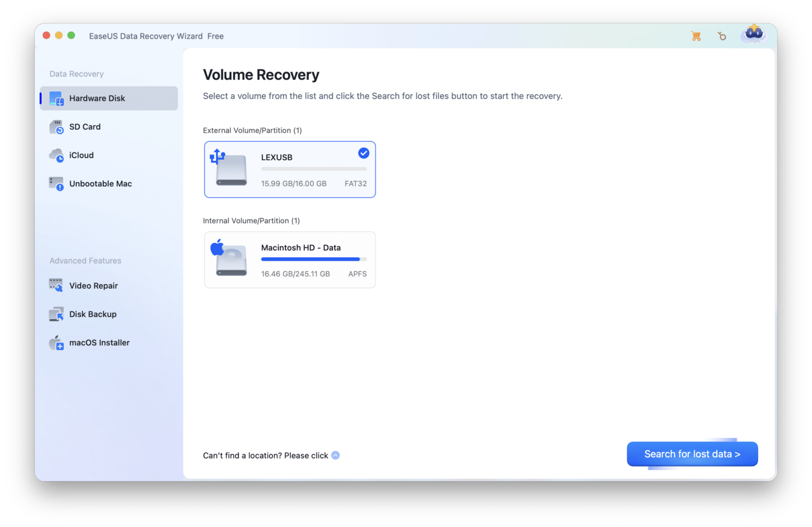Click the Macintosh HD storage usage bar
812x527 pixels.
313,259
